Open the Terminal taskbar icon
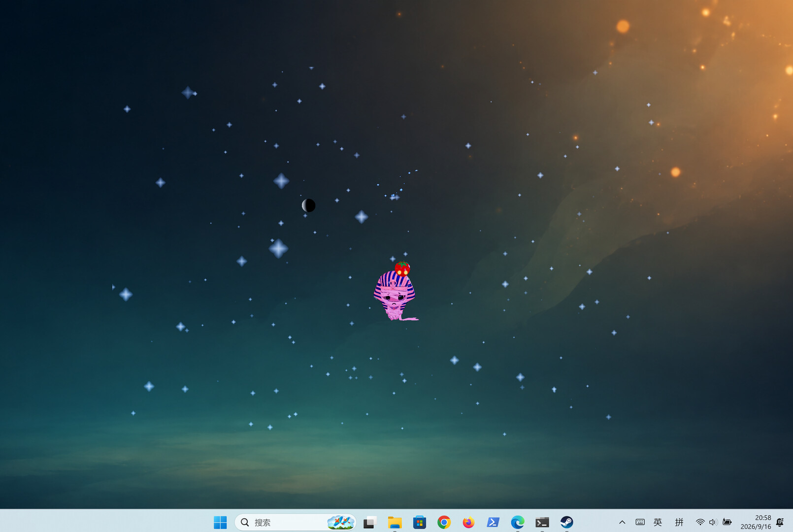Screen dimensions: 793x532 point(542,522)
